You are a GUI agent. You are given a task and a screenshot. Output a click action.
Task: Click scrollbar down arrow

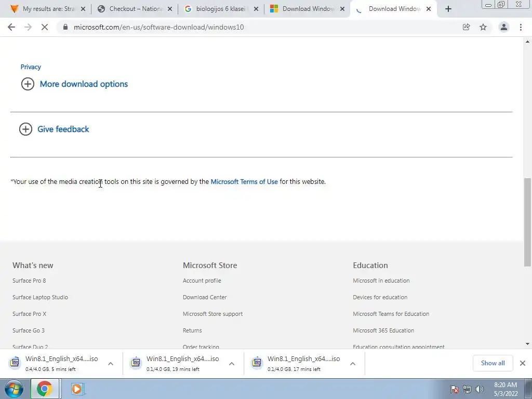click(527, 344)
